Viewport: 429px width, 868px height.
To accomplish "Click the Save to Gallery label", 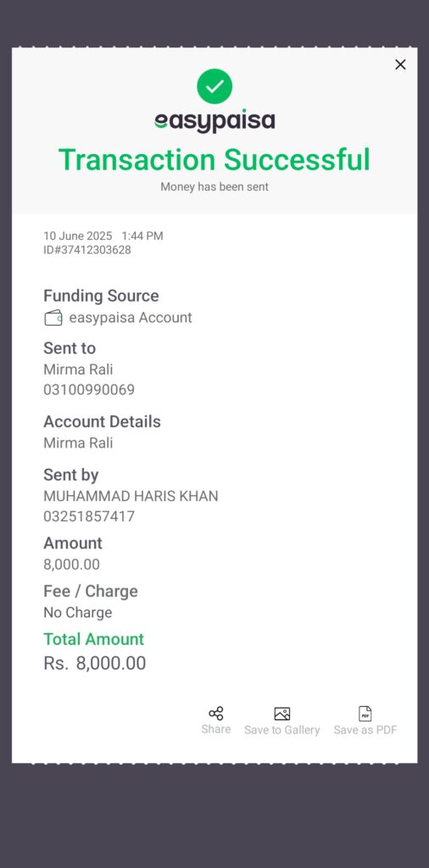I will pos(282,730).
